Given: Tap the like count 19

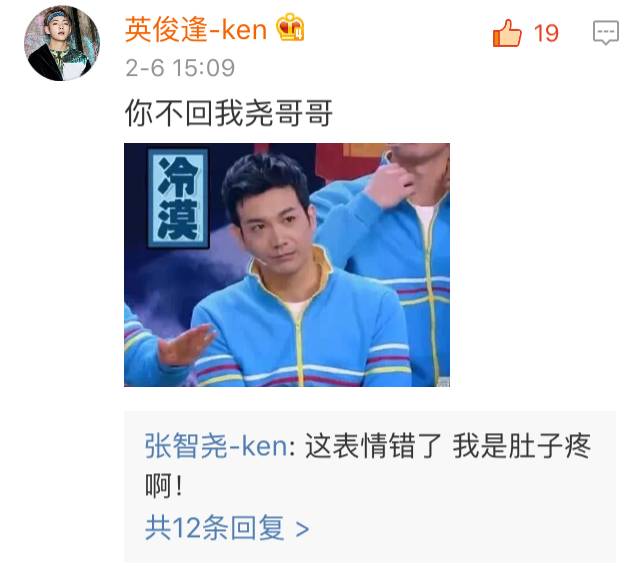Looking at the screenshot, I should 546,33.
